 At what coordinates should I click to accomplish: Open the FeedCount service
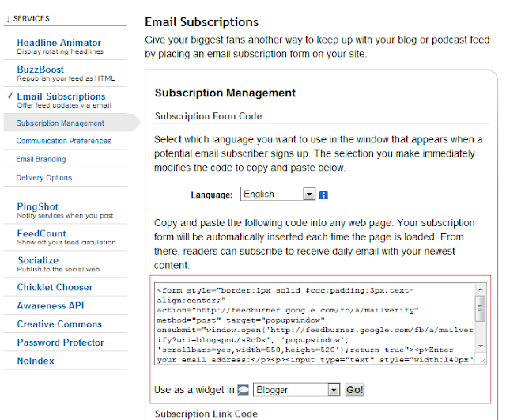click(42, 233)
